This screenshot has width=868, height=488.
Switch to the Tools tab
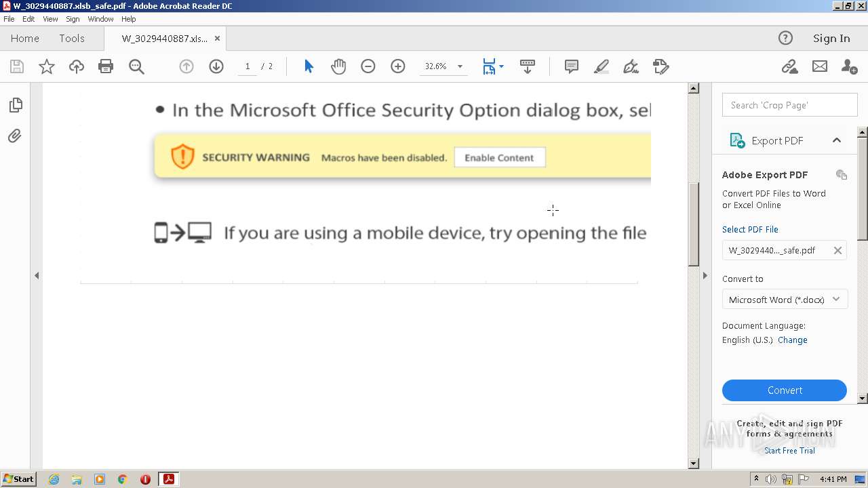pos(72,39)
